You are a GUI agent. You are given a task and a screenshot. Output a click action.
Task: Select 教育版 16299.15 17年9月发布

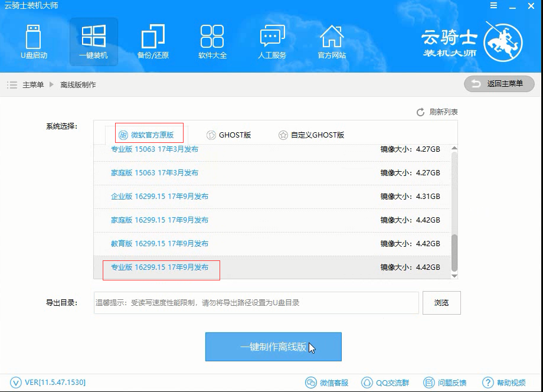(272, 243)
